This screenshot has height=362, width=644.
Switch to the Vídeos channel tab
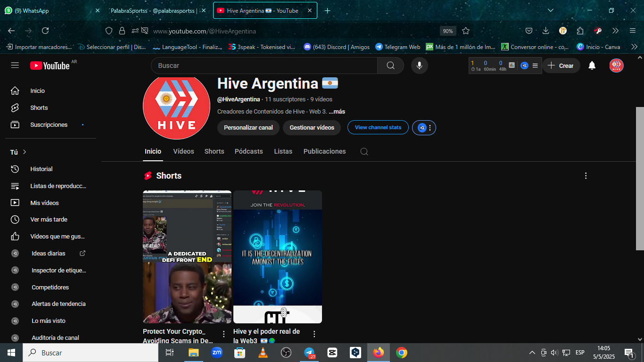point(183,151)
